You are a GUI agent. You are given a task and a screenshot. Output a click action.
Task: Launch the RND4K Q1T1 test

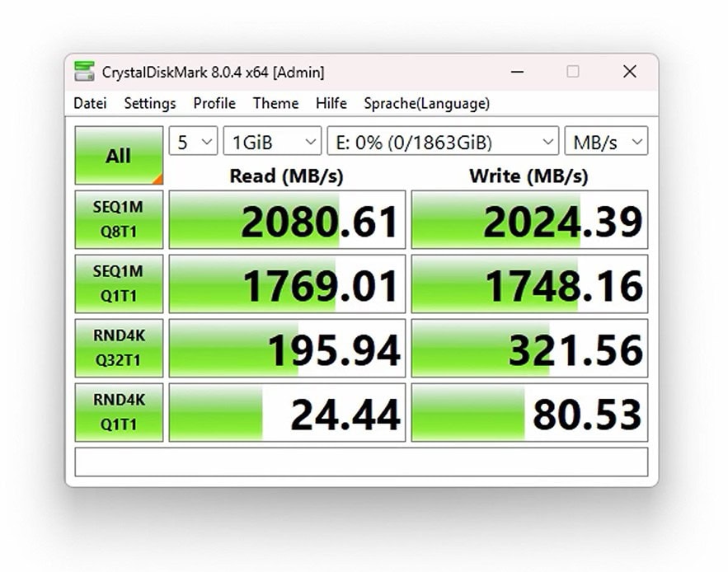click(x=119, y=412)
